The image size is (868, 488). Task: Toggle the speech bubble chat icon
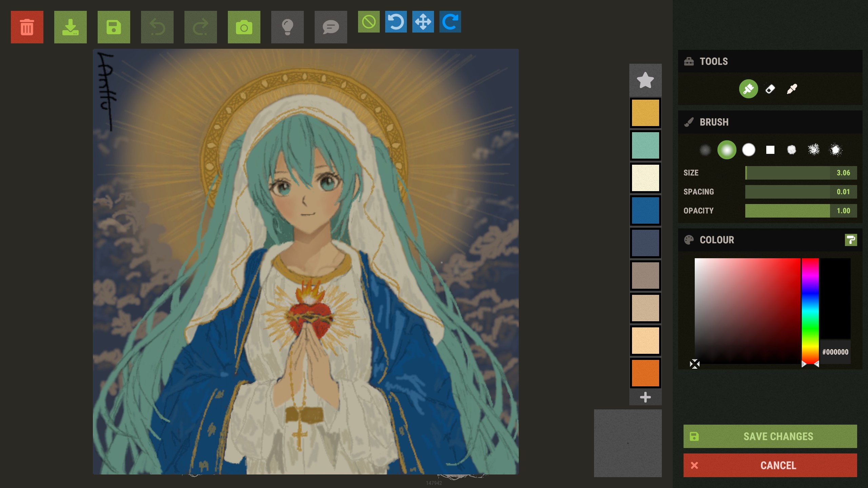331,27
